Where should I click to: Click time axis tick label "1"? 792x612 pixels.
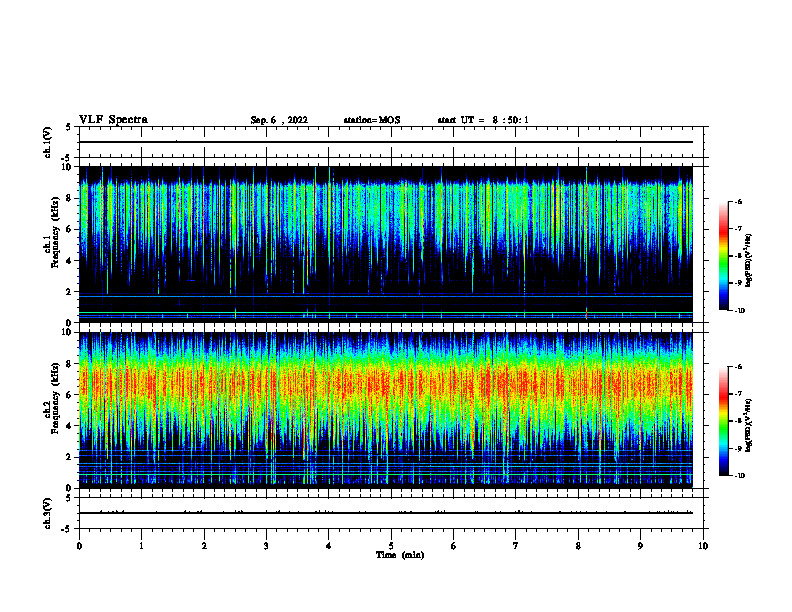click(142, 546)
